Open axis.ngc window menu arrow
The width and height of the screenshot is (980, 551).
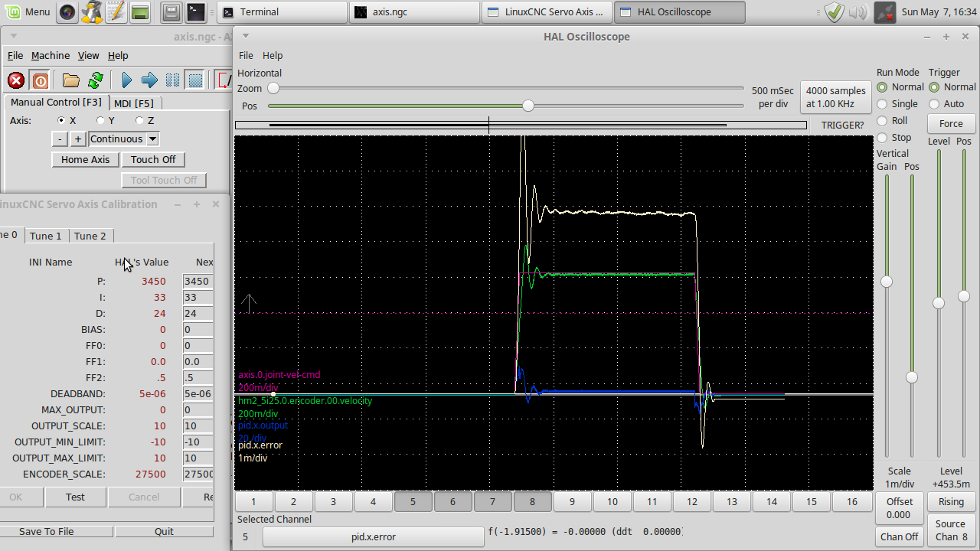tap(14, 35)
